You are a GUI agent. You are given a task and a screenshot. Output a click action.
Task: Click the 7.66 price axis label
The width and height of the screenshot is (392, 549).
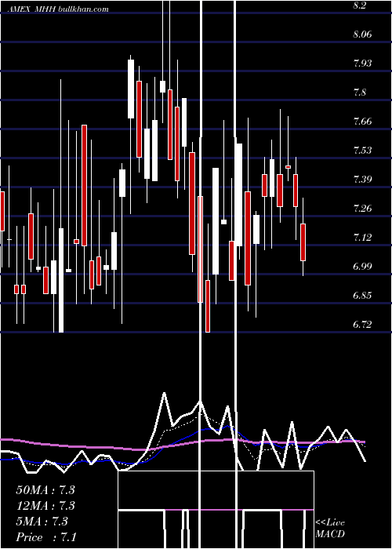362,122
